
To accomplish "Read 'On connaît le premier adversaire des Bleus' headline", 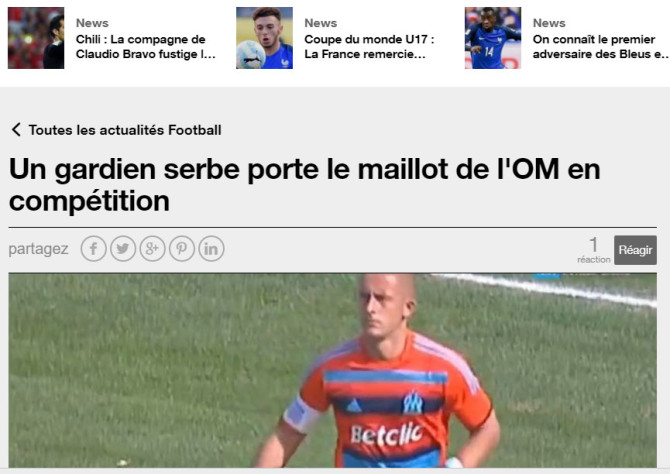I will click(600, 47).
